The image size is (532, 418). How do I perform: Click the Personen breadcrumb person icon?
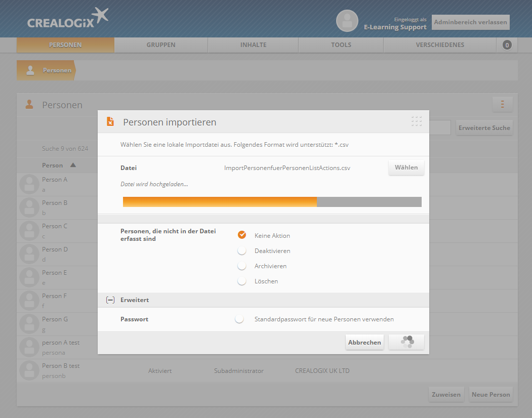click(30, 70)
